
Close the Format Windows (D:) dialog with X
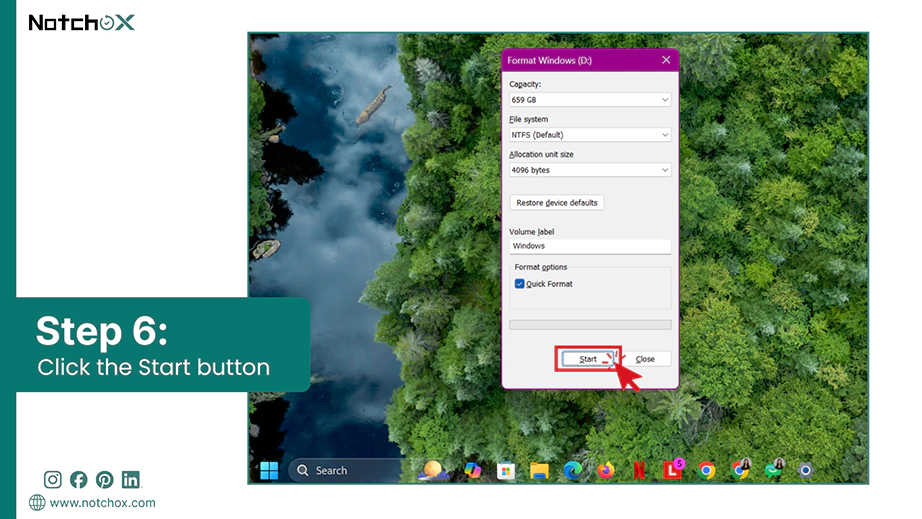coord(666,60)
